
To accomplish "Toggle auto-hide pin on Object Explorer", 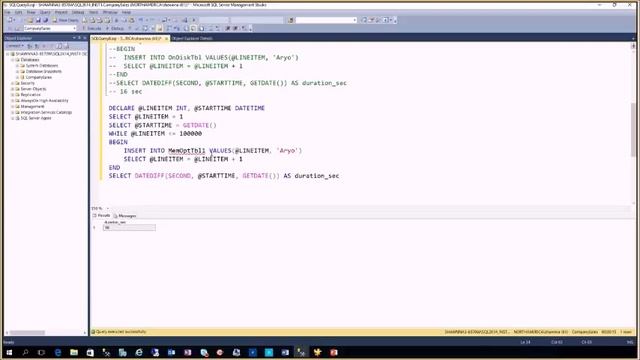I will 79,38.
